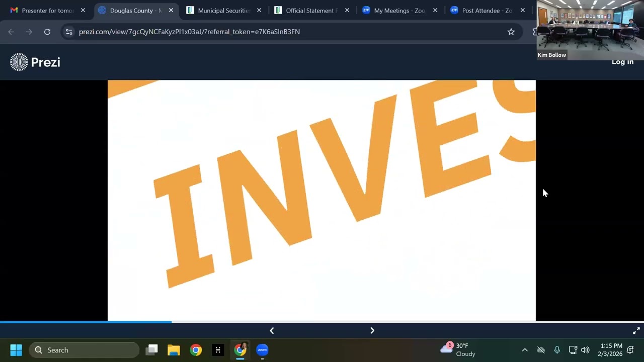Reload the Prezi page
Image resolution: width=644 pixels, height=362 pixels.
[x=47, y=32]
